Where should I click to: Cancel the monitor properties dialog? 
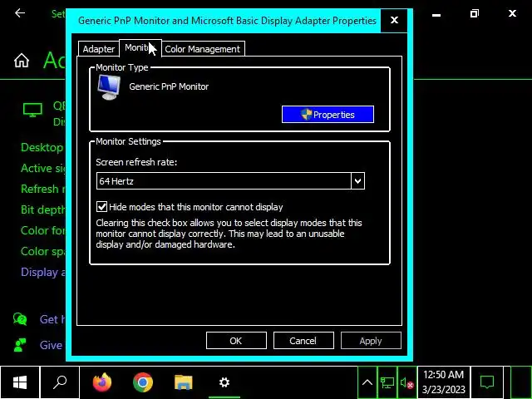click(303, 340)
